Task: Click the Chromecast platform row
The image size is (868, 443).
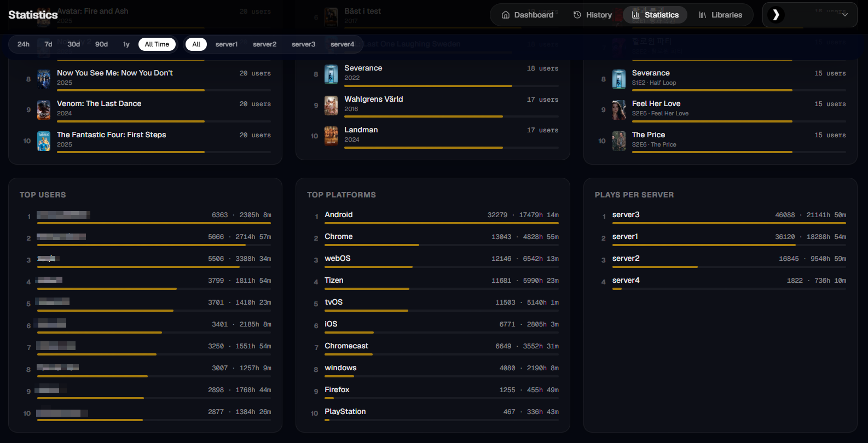Action: pyautogui.click(x=433, y=348)
